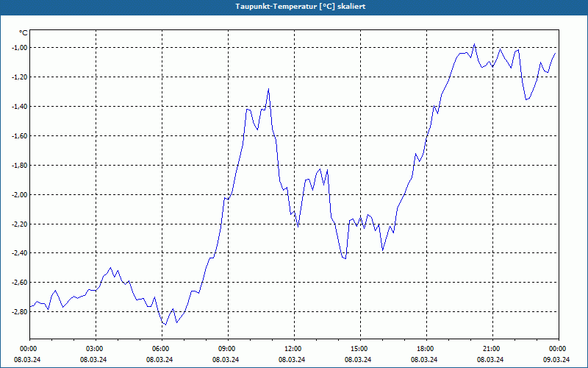Select the 09:00 time label
The width and height of the screenshot is (588, 368).
coord(227,349)
